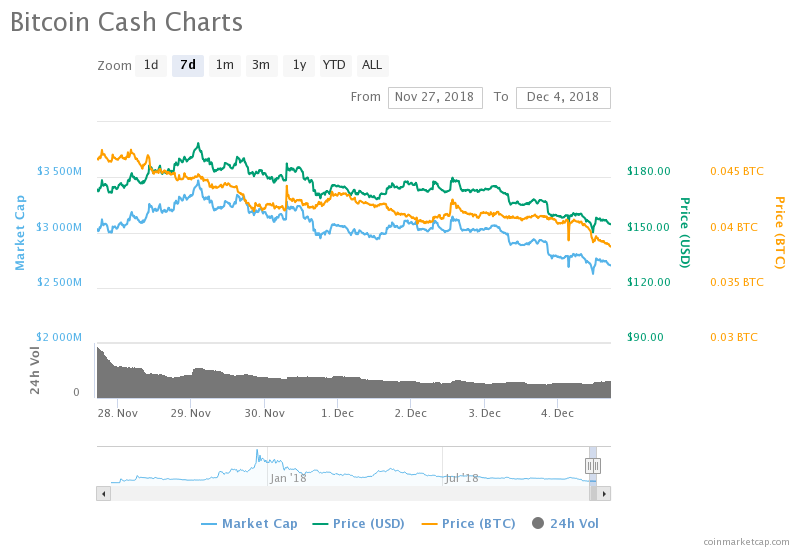Choose the 1y zoom option

pos(298,65)
